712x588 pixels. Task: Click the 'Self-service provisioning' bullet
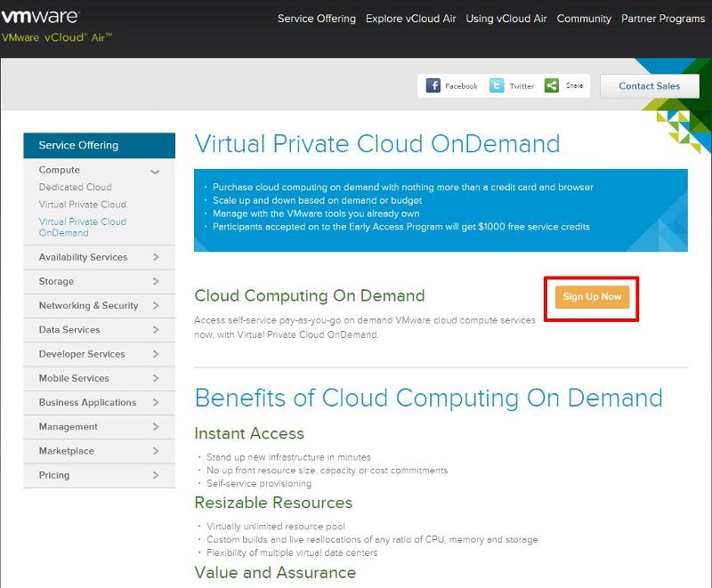[x=259, y=484]
